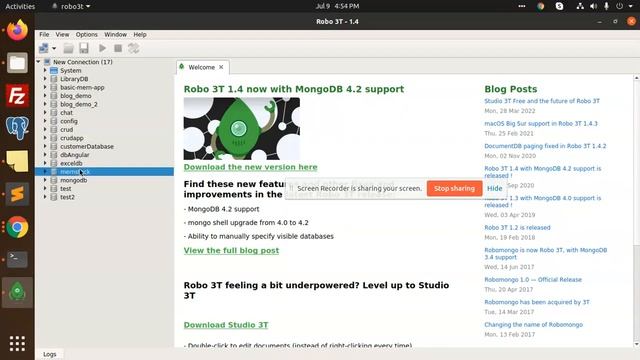
Task: Click the rotate orientation toolbar icon
Action: pyautogui.click(x=133, y=49)
